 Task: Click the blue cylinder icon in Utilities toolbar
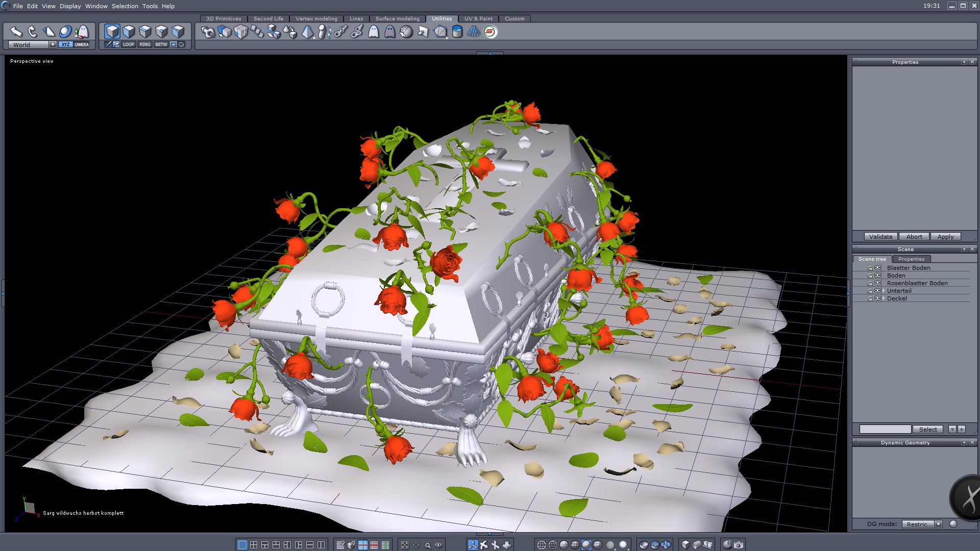pos(457,32)
